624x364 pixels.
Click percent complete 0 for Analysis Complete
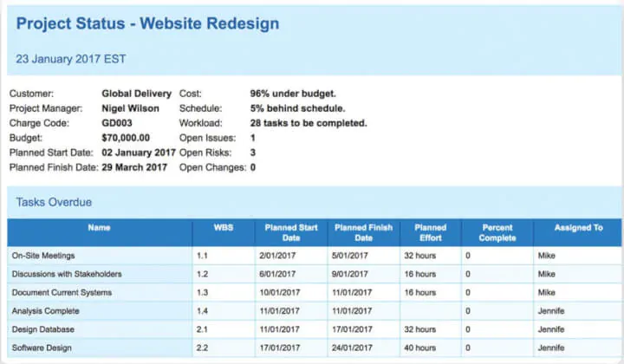click(x=468, y=310)
